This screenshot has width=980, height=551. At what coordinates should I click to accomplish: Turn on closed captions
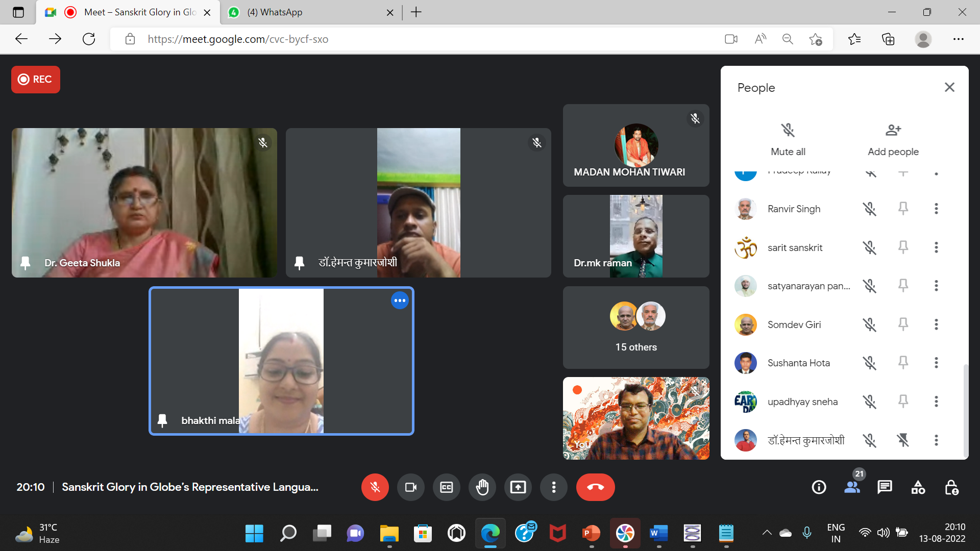click(x=446, y=487)
